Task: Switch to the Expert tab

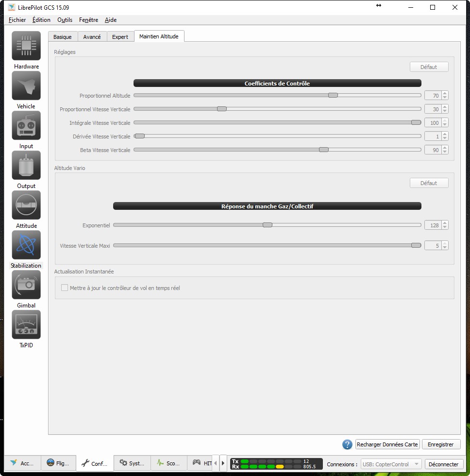Action: [120, 37]
